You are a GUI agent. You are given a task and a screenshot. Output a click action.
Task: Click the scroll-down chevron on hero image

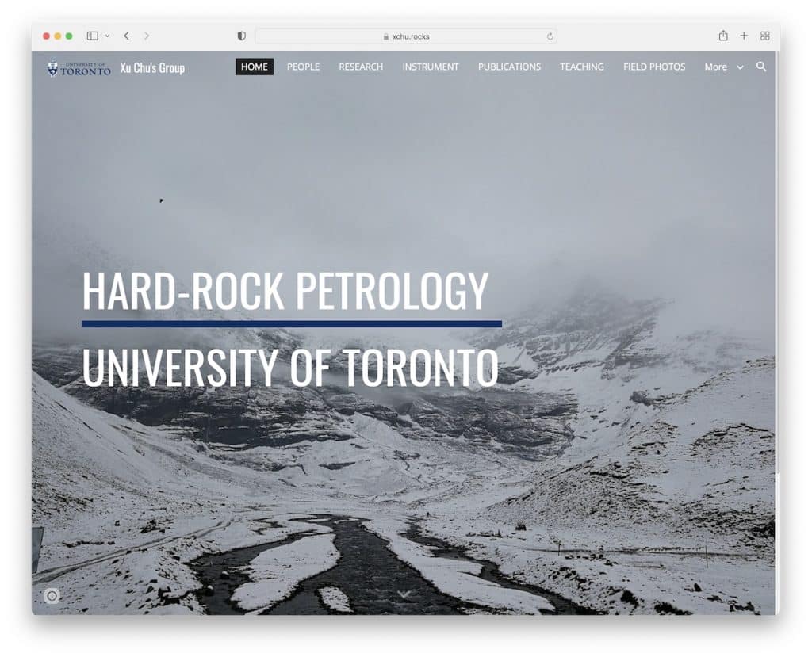[x=404, y=594]
